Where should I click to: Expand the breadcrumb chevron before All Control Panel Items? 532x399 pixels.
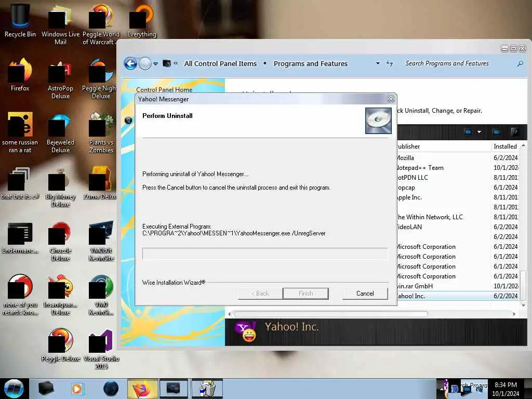pos(176,63)
